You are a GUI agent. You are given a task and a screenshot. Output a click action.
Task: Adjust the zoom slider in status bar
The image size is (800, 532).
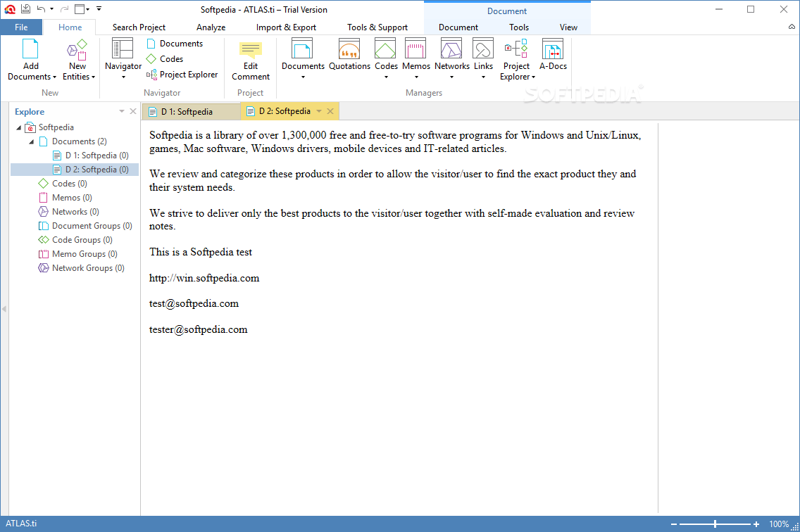(715, 524)
